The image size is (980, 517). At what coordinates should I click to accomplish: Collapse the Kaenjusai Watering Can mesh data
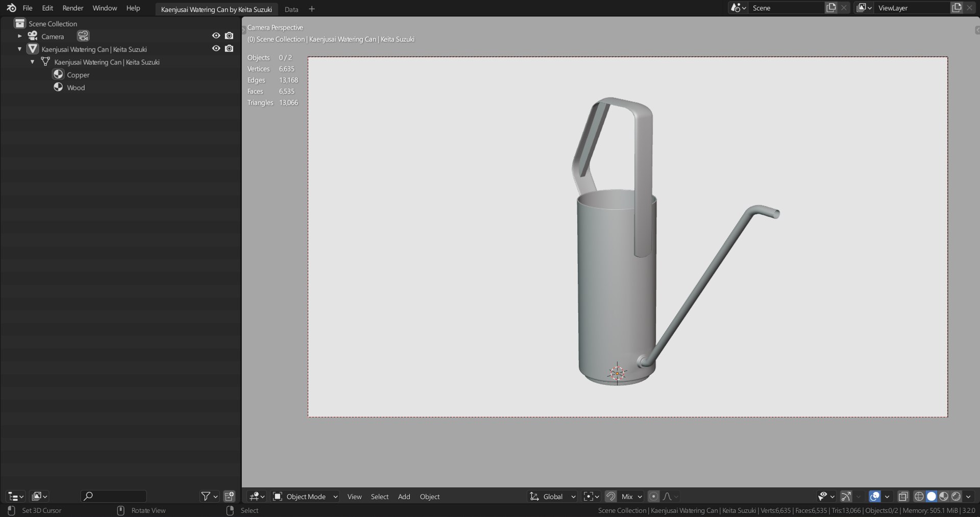tap(32, 62)
